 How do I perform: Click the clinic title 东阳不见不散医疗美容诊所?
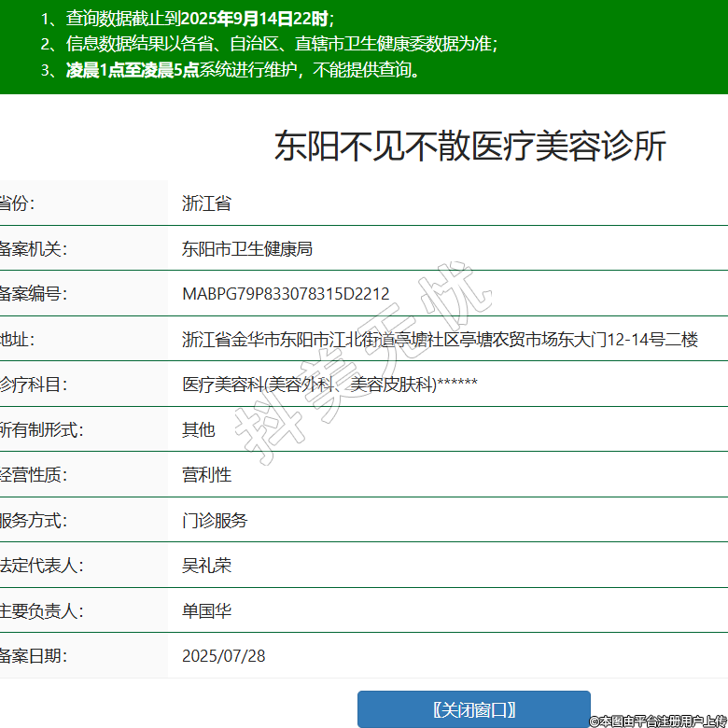coord(470,147)
